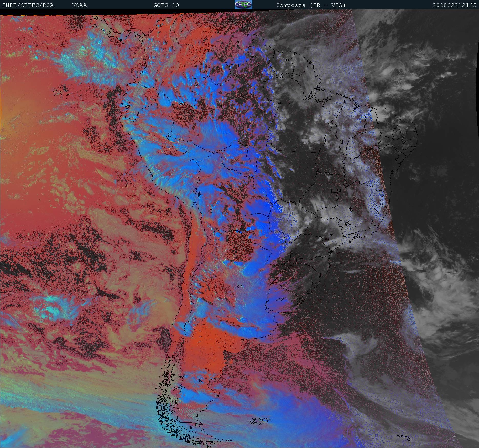Select the "Composta (IR - VIS)" title
The image size is (479, 448).
[311, 5]
